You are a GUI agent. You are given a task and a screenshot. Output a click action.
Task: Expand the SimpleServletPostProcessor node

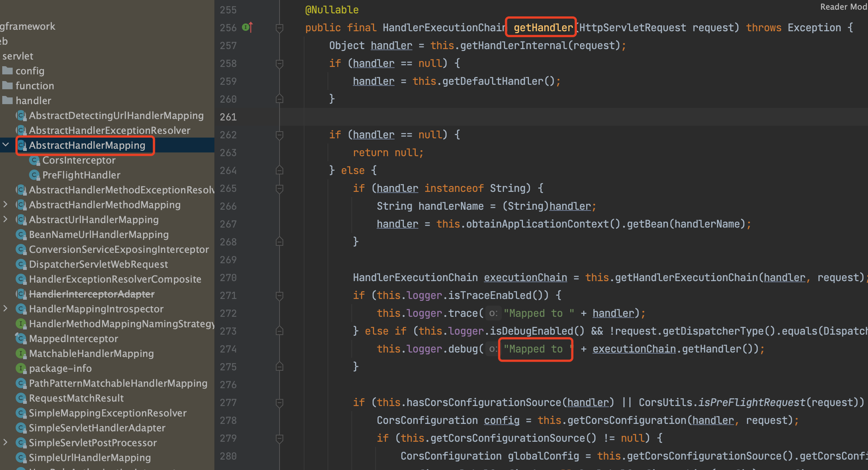5,442
